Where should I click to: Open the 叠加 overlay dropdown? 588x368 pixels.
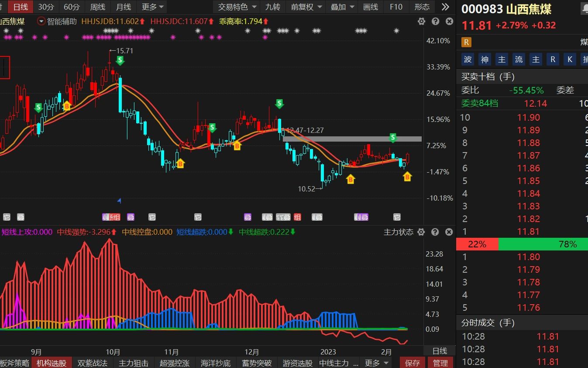tap(342, 7)
